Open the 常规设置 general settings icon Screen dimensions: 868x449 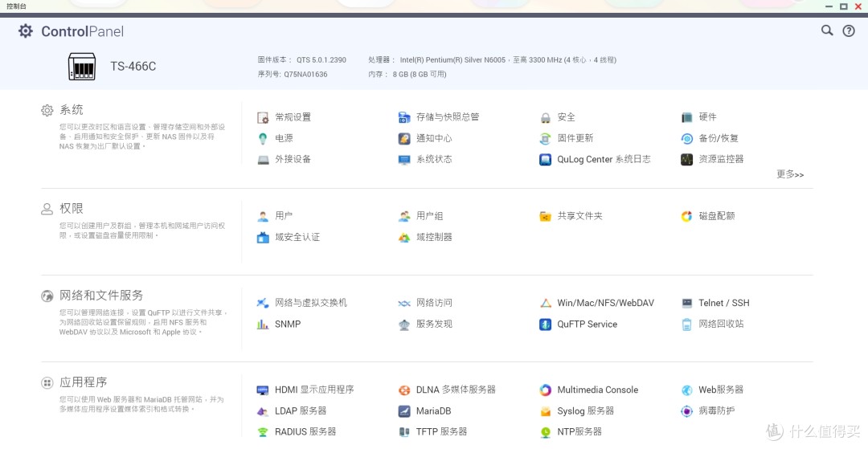pyautogui.click(x=263, y=117)
